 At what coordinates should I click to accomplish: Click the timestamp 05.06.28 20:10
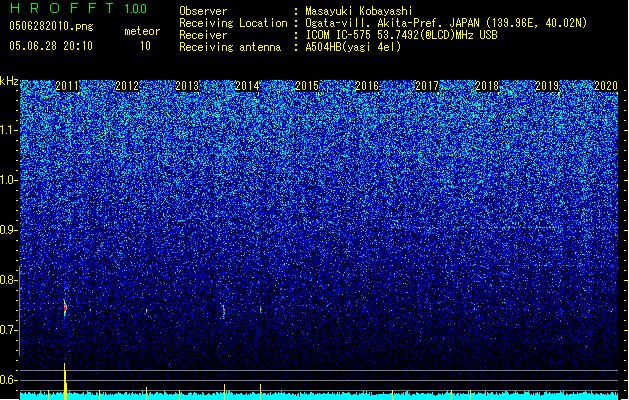coord(51,46)
